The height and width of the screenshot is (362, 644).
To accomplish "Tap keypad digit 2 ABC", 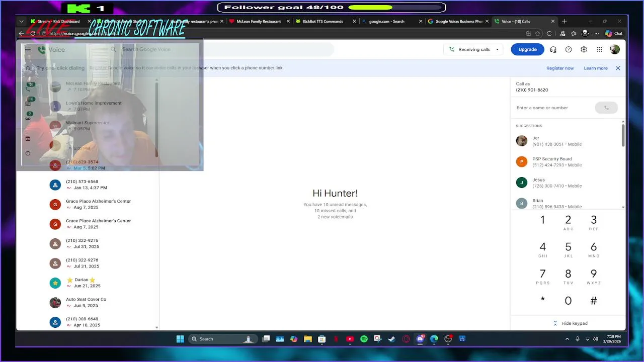I will (568, 223).
